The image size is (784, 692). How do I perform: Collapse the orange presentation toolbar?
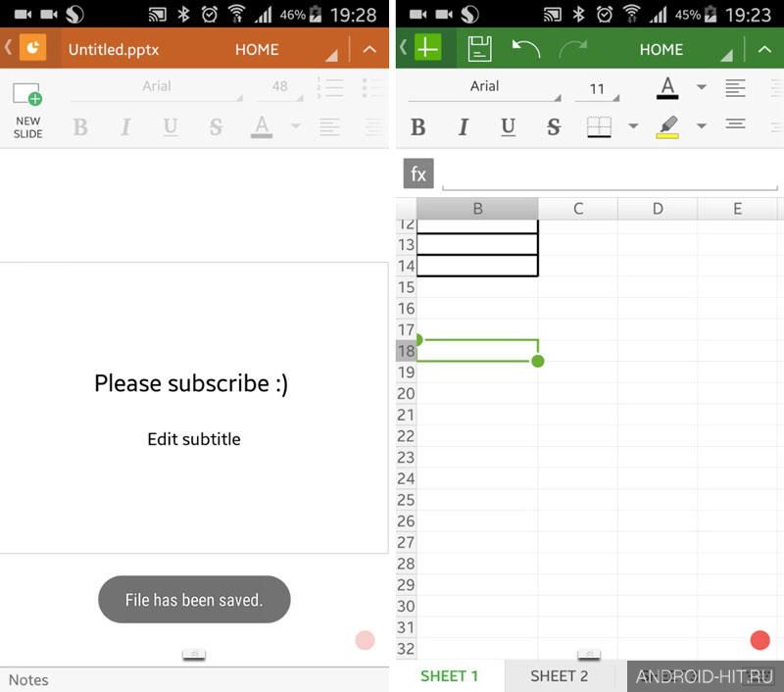coord(369,49)
